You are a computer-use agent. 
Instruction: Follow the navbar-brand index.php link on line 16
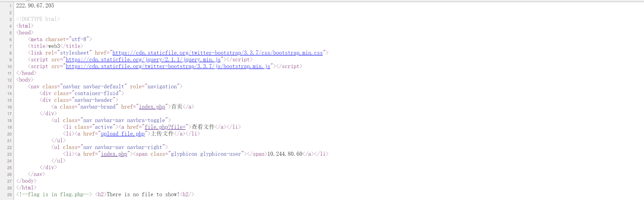coord(152,107)
